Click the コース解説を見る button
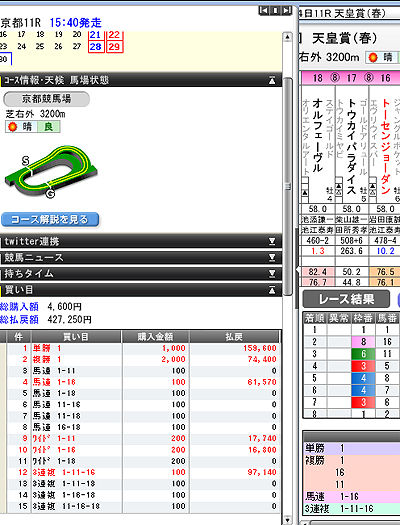The width and height of the screenshot is (400, 525). (x=50, y=220)
